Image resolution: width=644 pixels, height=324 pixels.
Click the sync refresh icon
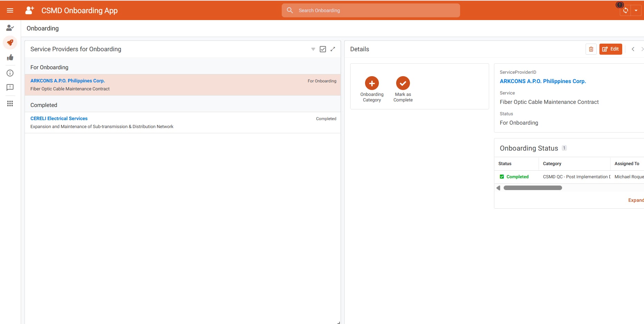626,10
